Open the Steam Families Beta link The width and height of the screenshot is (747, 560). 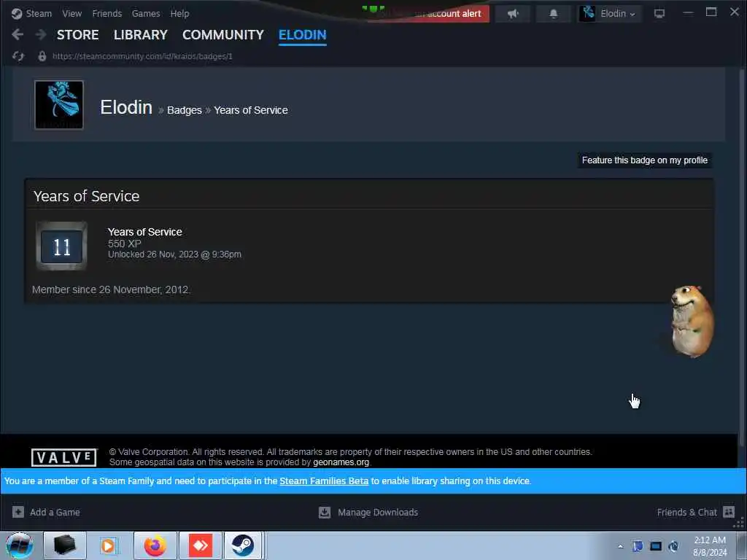pos(324,481)
